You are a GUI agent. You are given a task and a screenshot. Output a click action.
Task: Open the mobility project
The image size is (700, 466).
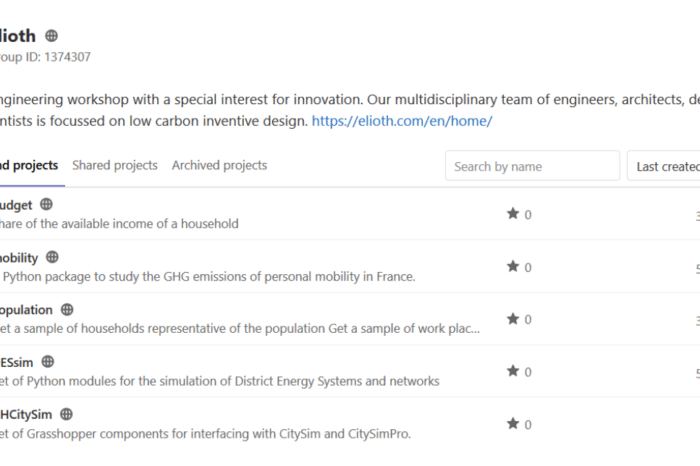(18, 257)
